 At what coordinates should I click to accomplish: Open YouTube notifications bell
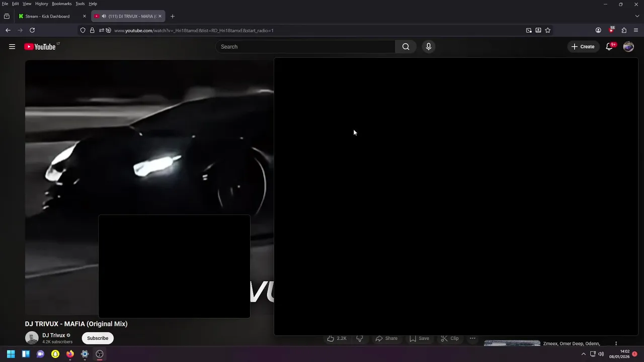[x=609, y=47]
